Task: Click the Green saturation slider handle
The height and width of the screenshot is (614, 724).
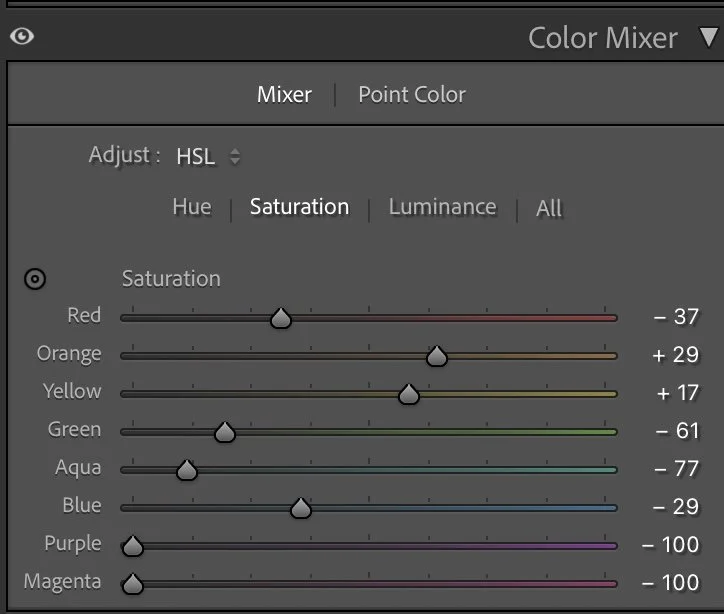Action: click(x=225, y=432)
